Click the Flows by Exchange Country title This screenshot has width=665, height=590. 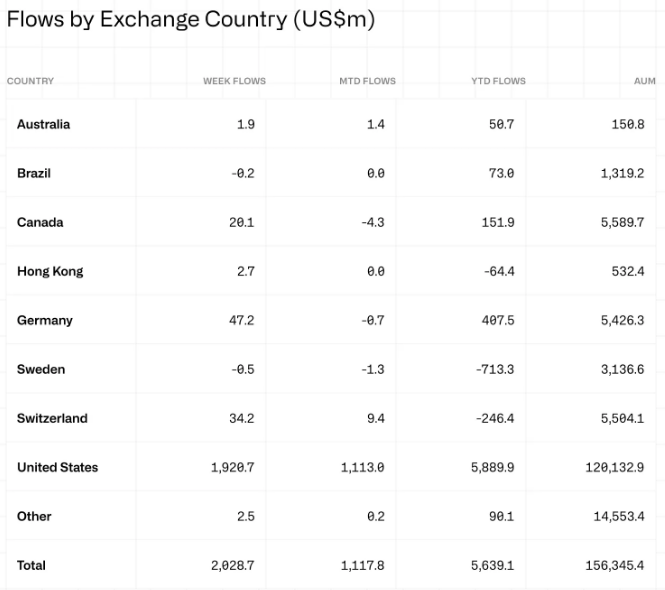190,20
